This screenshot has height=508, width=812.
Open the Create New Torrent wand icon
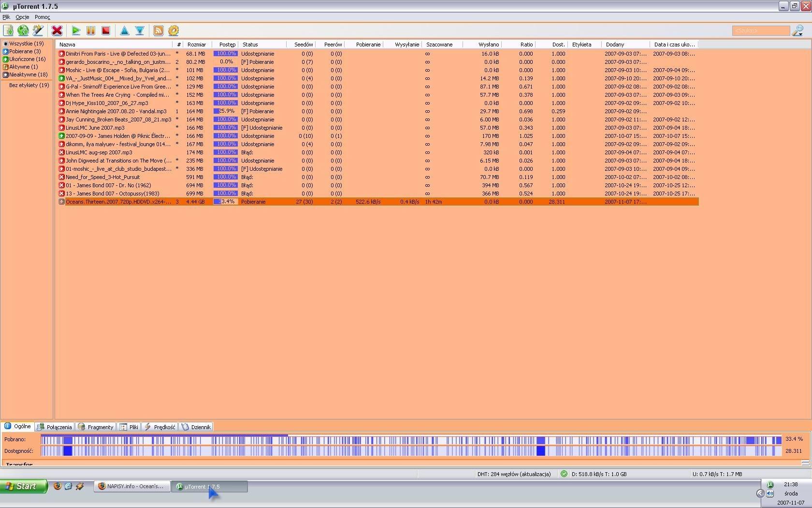click(38, 30)
